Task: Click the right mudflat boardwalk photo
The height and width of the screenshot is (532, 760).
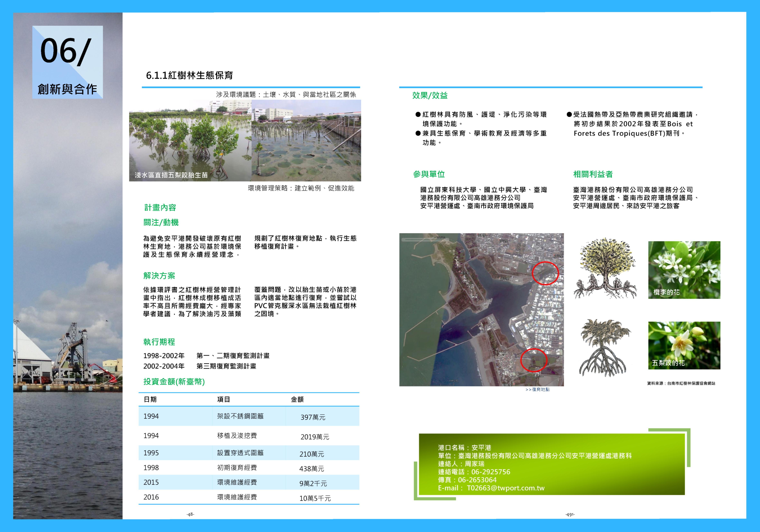Action: [306, 141]
